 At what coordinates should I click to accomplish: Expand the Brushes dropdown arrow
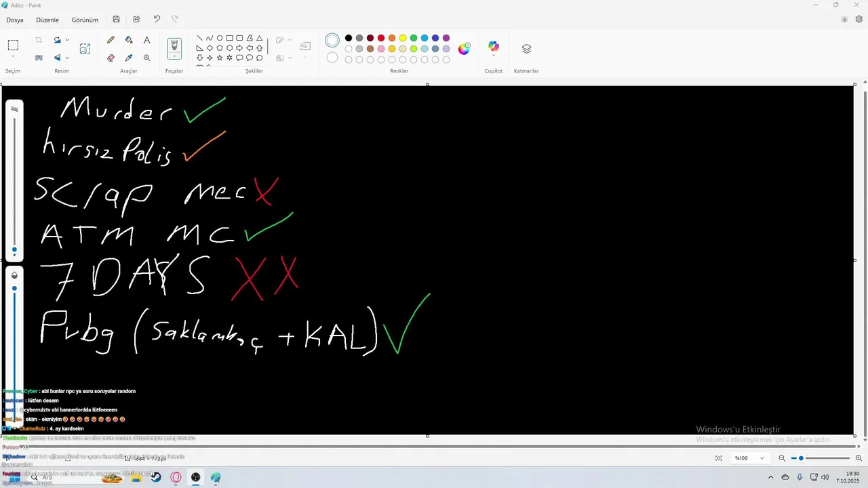[x=174, y=57]
